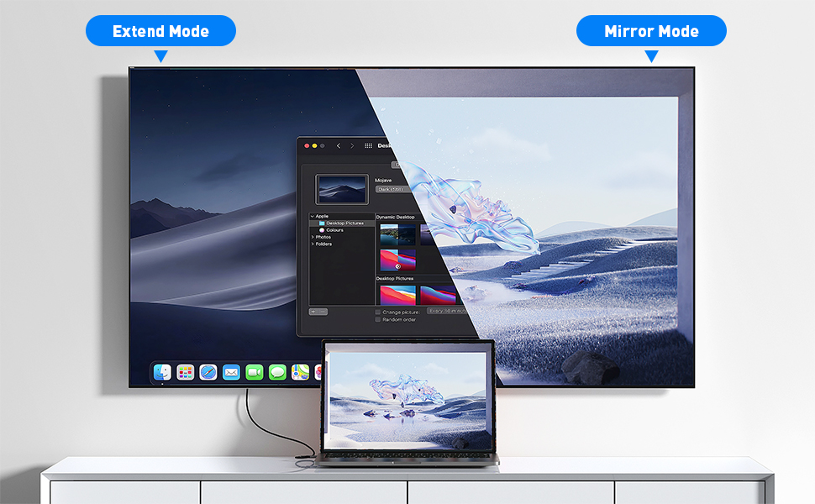This screenshot has width=815, height=504.
Task: Enable the Change picture checkbox
Action: [378, 312]
